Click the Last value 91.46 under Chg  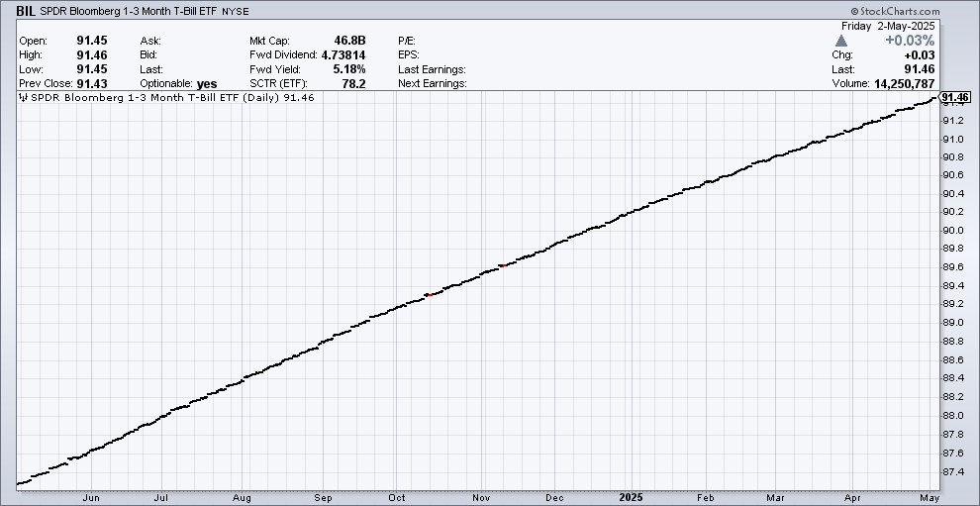(920, 69)
